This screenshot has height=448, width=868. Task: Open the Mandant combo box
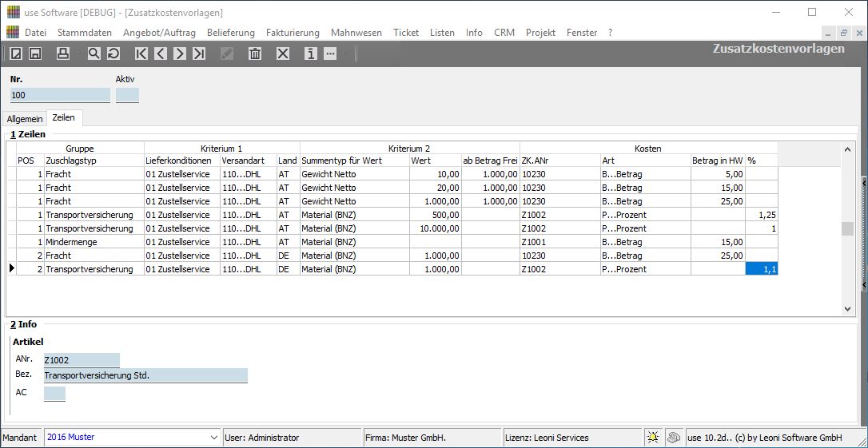point(132,438)
